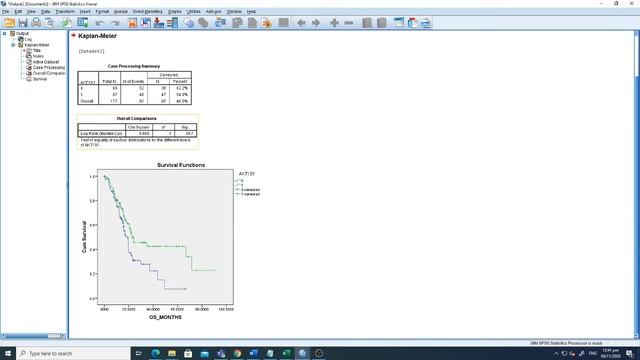Select Log item in the outline pane
Viewport: 640px width, 360px height.
point(28,39)
